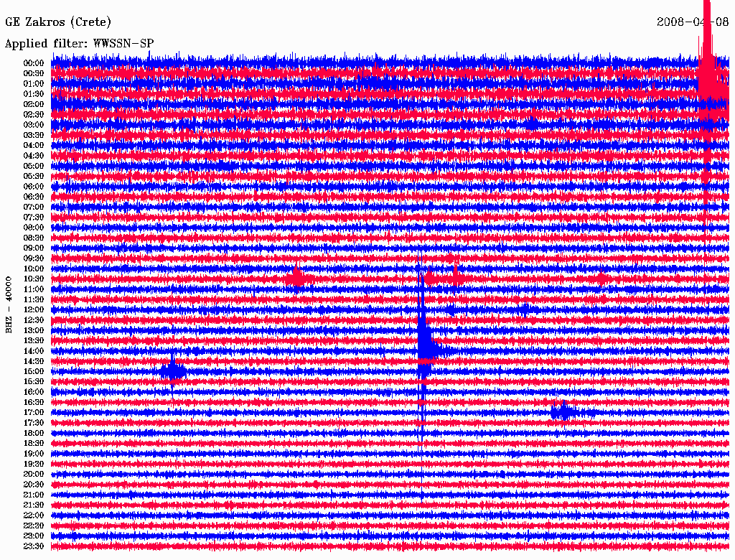This screenshot has height=560, width=735.
Task: Click the 'BHZ - 40000' axis label
Action: coord(9,305)
